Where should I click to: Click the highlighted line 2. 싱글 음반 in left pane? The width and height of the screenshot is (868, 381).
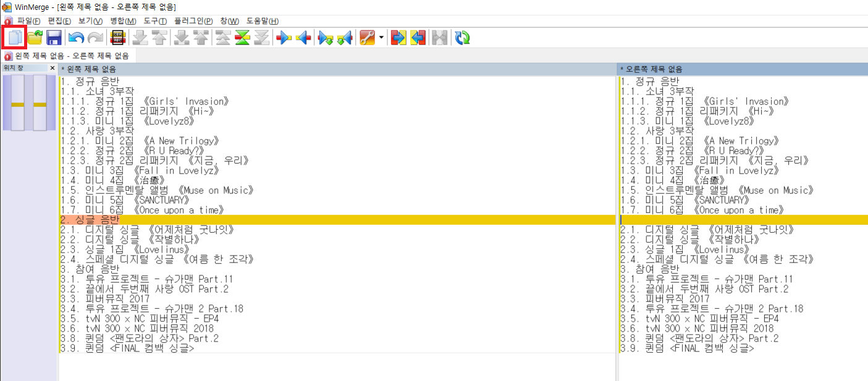(337, 220)
